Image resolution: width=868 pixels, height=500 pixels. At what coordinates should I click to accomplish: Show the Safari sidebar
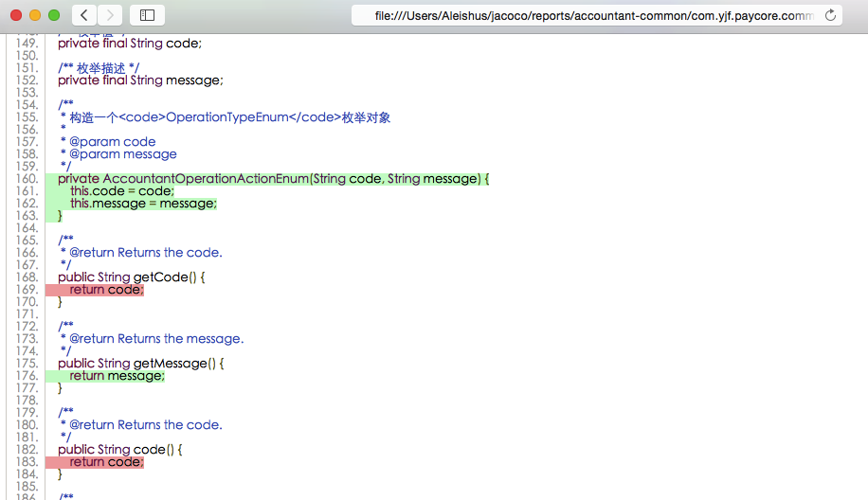[147, 15]
